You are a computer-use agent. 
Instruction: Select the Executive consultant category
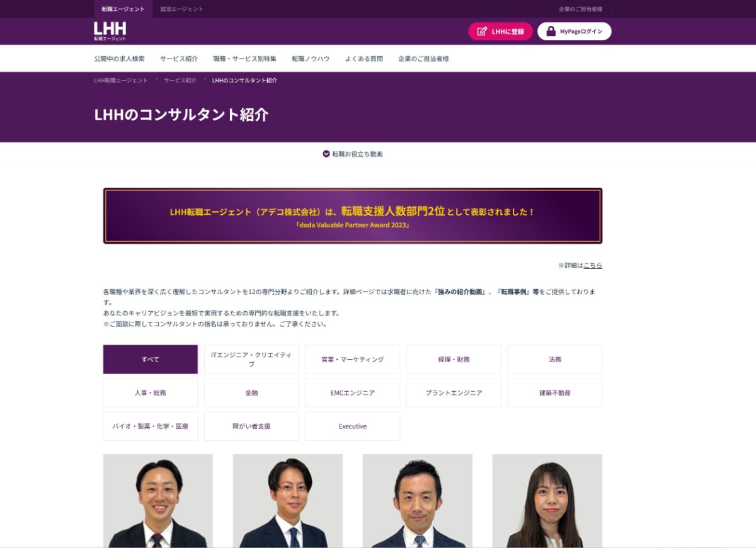pyautogui.click(x=352, y=426)
